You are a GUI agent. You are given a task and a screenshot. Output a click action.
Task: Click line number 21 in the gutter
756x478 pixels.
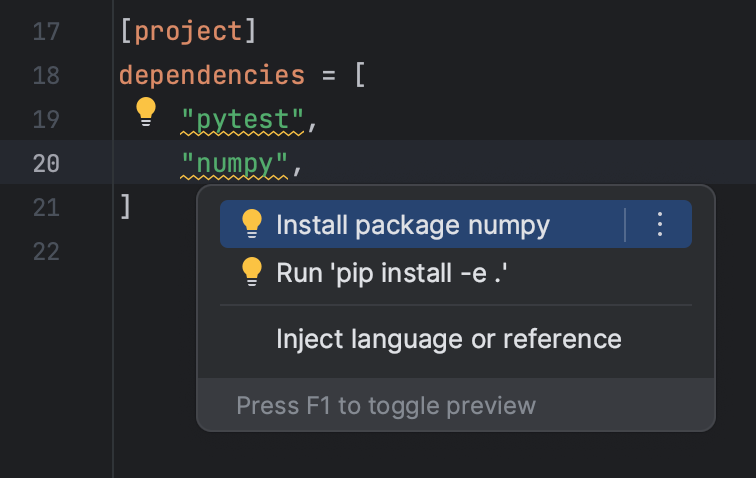click(x=46, y=207)
